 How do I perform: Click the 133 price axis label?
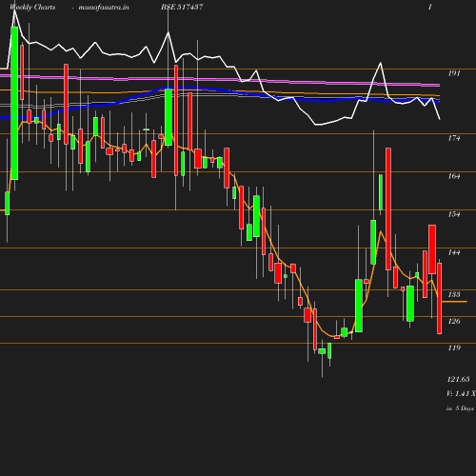[x=454, y=294]
